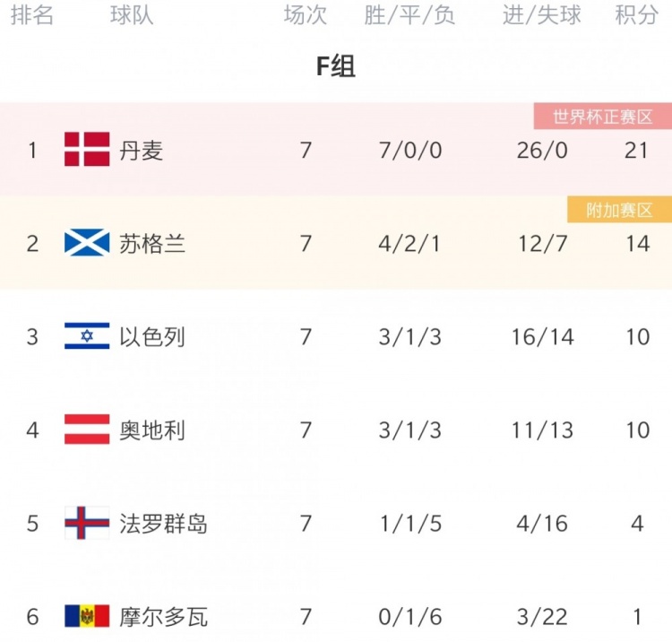
Task: Click the 排名 column header
Action: tap(32, 15)
